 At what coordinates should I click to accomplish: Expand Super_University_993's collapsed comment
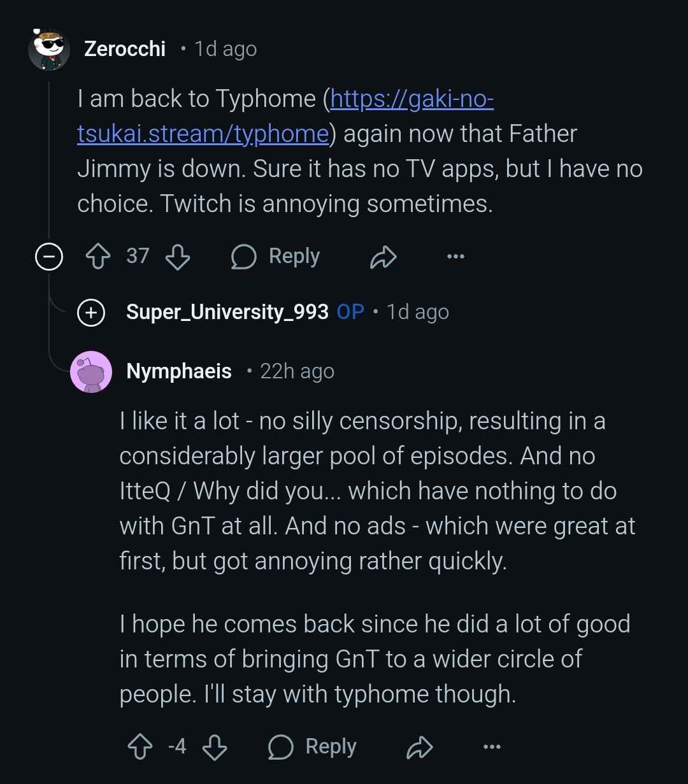pos(91,312)
